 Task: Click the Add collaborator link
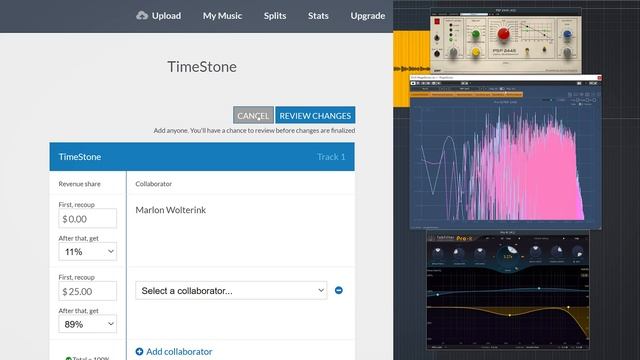[x=174, y=351]
